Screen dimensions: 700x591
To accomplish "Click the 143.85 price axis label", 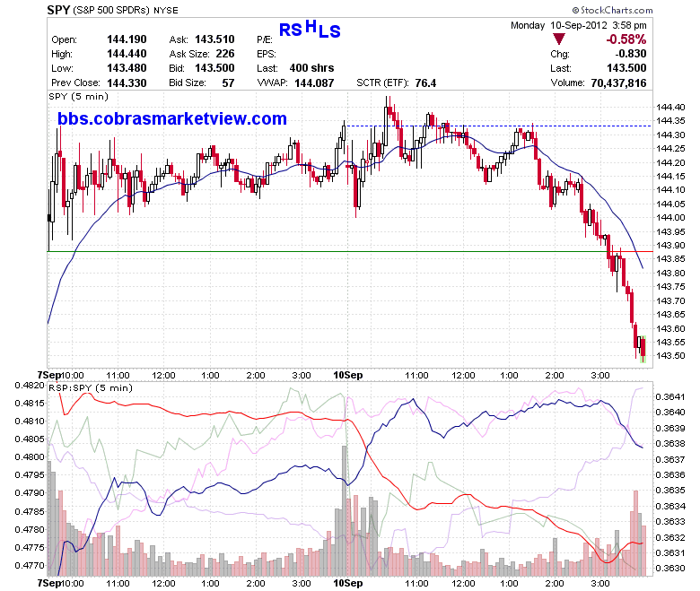I will (x=670, y=259).
